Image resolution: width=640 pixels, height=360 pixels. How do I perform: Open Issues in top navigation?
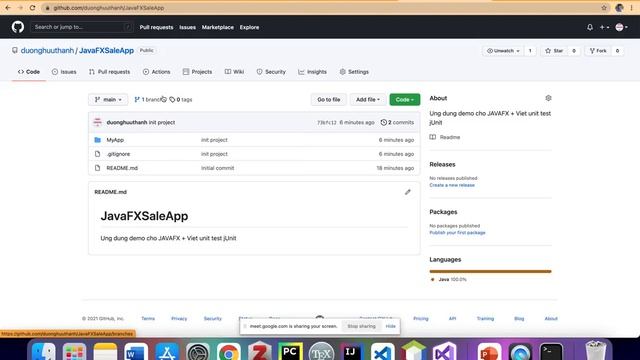click(x=187, y=27)
